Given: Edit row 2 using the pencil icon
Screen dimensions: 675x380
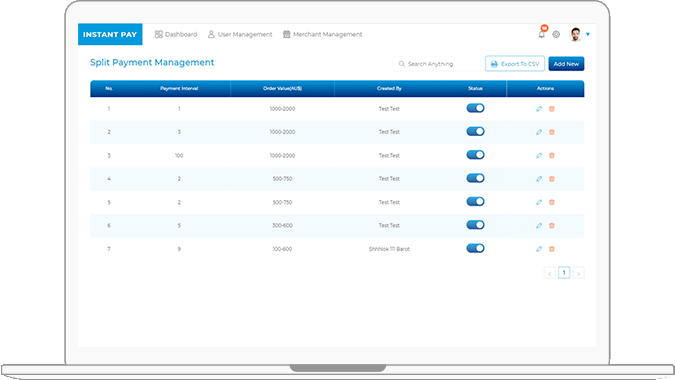Looking at the screenshot, I should click(x=539, y=132).
